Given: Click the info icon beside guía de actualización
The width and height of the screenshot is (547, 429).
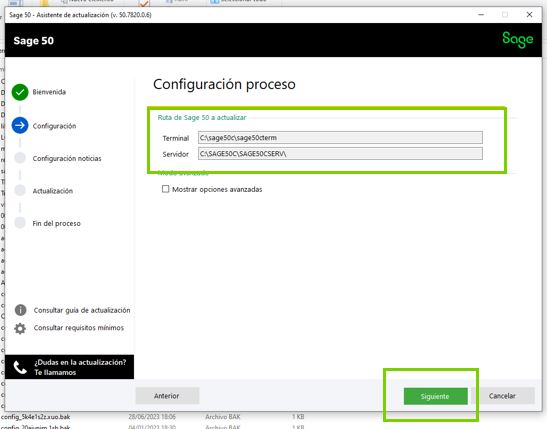Looking at the screenshot, I should pos(21,310).
